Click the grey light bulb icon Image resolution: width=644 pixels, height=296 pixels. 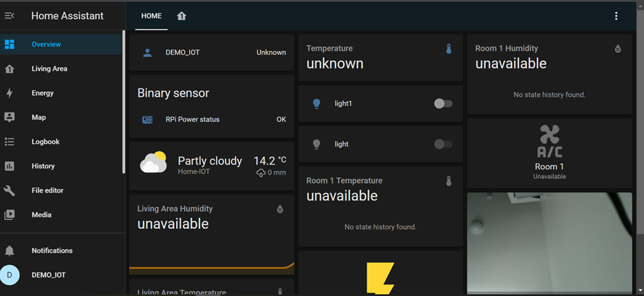[x=317, y=144]
